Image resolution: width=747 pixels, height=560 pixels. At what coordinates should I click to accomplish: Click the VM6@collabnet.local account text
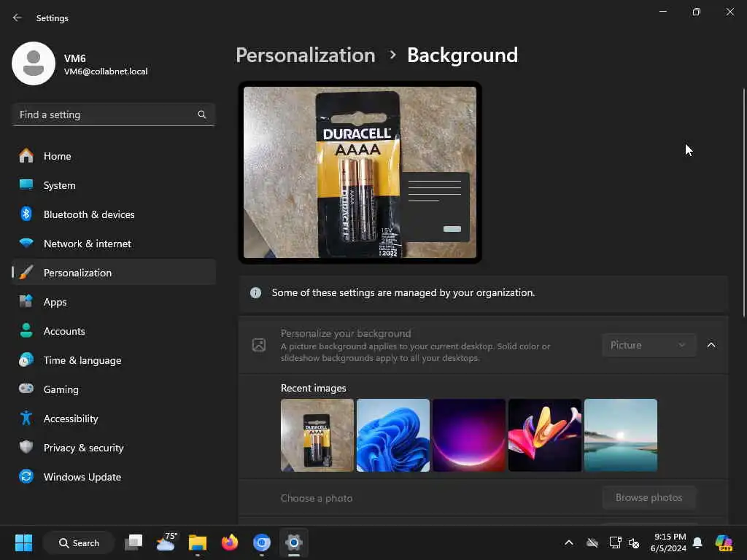click(106, 71)
